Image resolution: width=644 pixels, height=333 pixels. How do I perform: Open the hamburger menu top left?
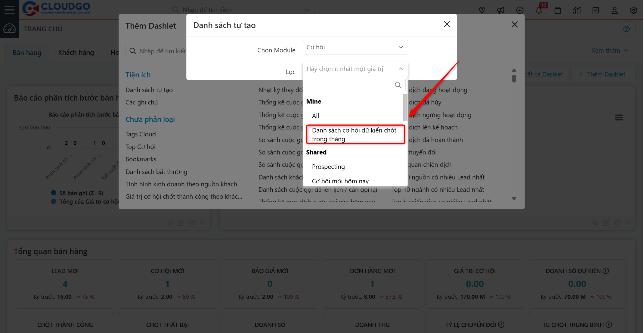[x=9, y=9]
